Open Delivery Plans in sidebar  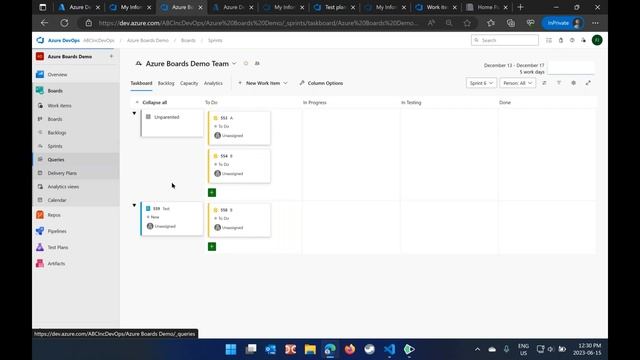[x=62, y=173]
